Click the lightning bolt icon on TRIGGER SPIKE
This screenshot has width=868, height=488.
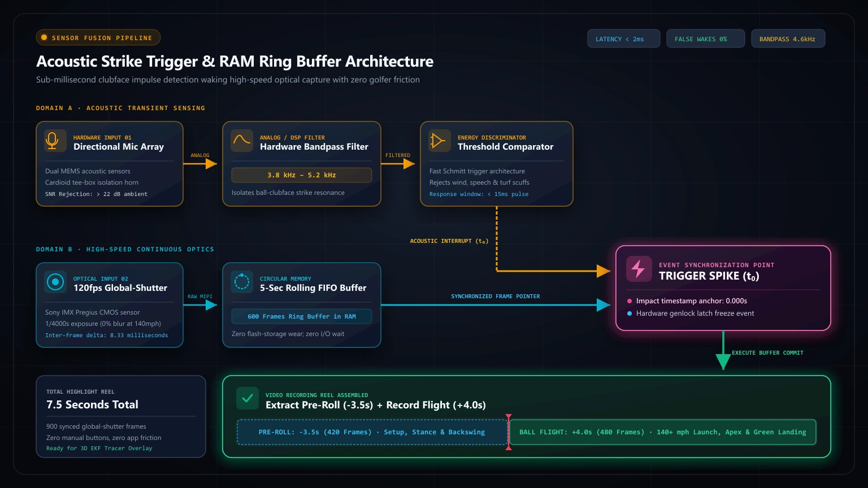639,269
